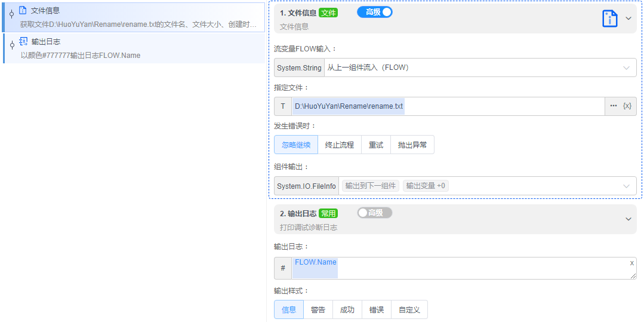Choose 自定义 output style

click(x=409, y=309)
